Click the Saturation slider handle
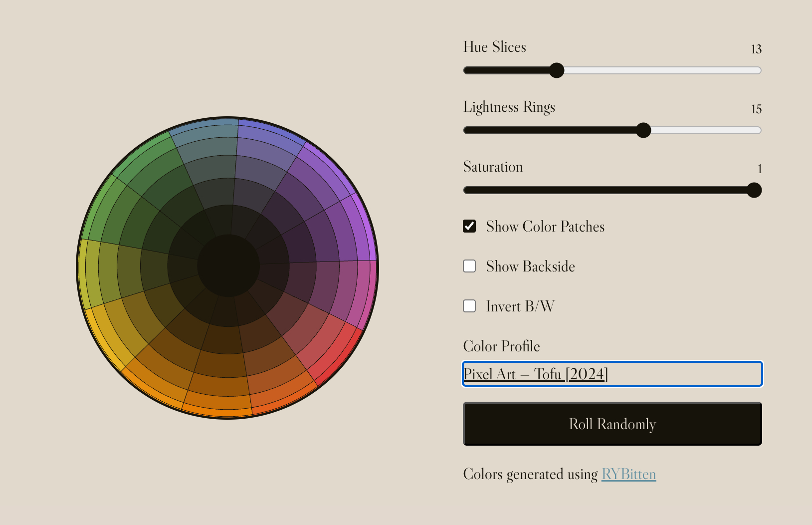The width and height of the screenshot is (812, 525). (754, 190)
